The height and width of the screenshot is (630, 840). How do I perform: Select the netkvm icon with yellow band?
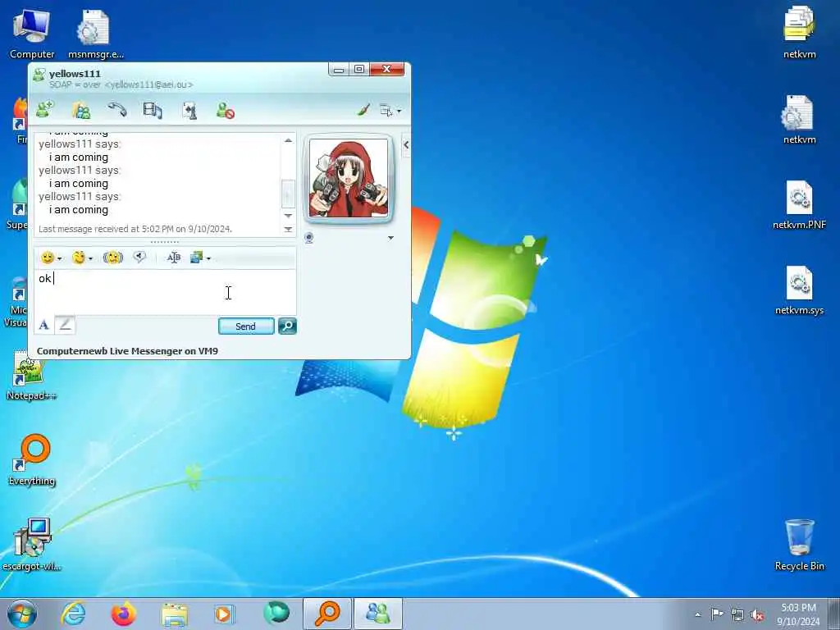(799, 33)
